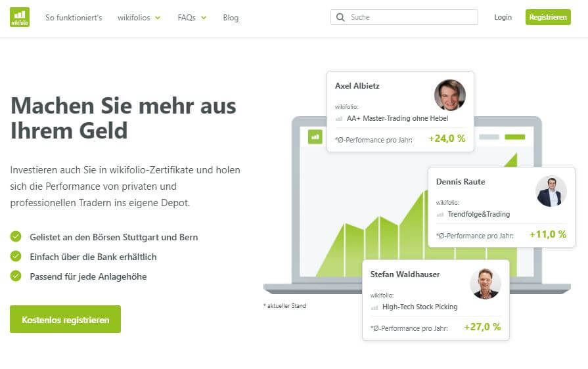Open High-Tech Stock Picking wikifolio
Viewport: 588px width, 369px height.
pos(420,307)
